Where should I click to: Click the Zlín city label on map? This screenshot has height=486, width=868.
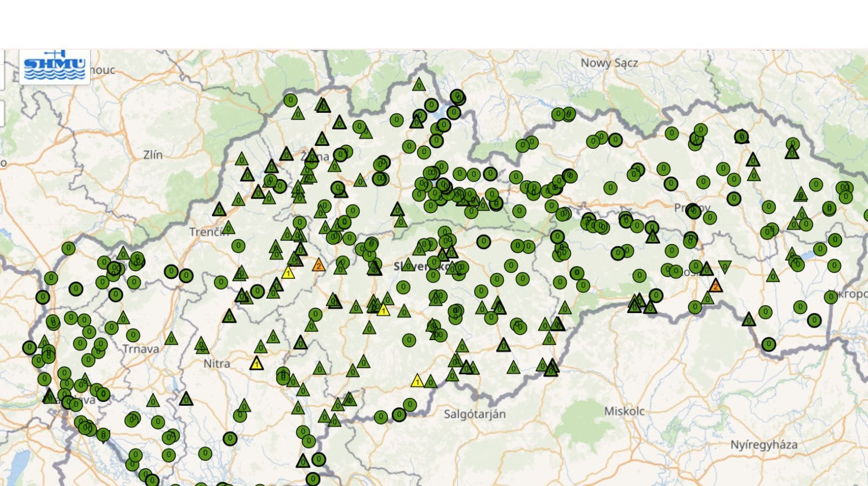click(153, 155)
